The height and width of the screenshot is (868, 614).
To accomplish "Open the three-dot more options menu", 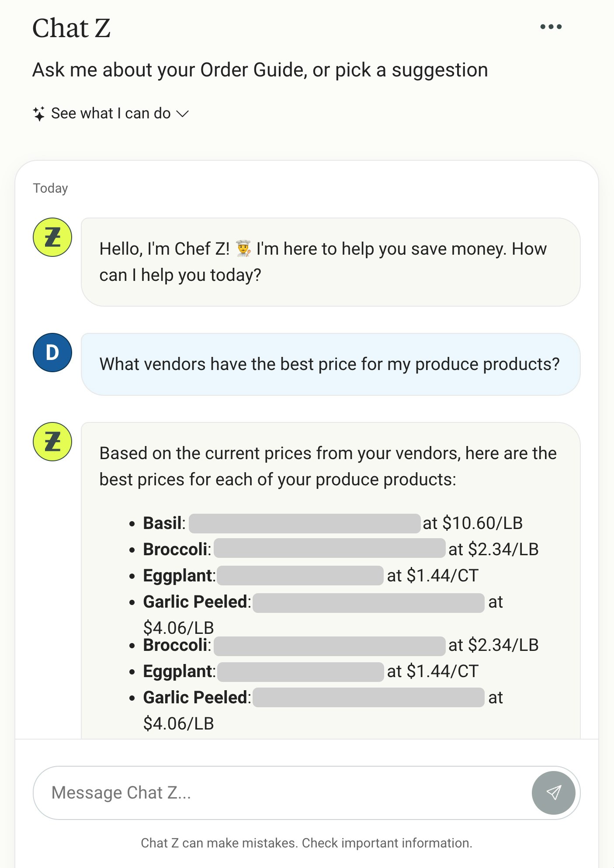I will pyautogui.click(x=551, y=27).
